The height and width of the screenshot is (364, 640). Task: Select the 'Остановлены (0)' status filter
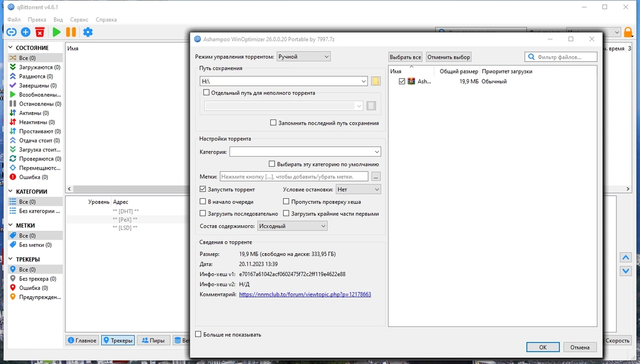(x=35, y=104)
